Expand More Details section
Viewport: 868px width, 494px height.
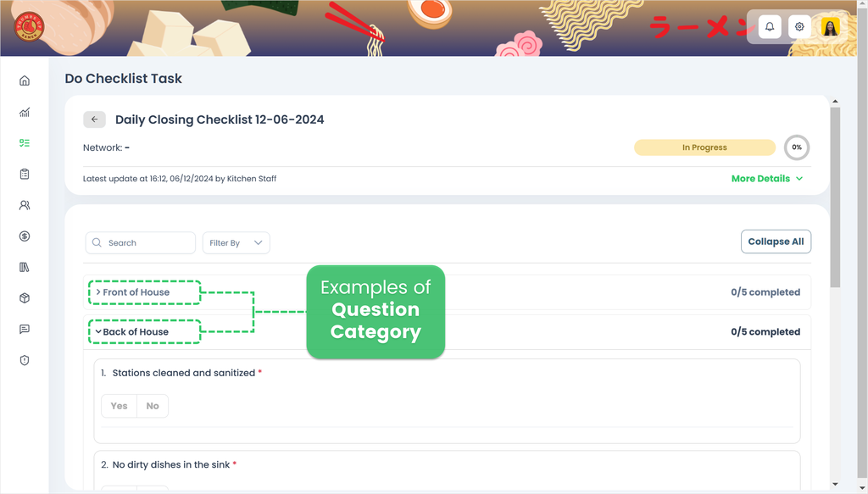click(x=766, y=179)
